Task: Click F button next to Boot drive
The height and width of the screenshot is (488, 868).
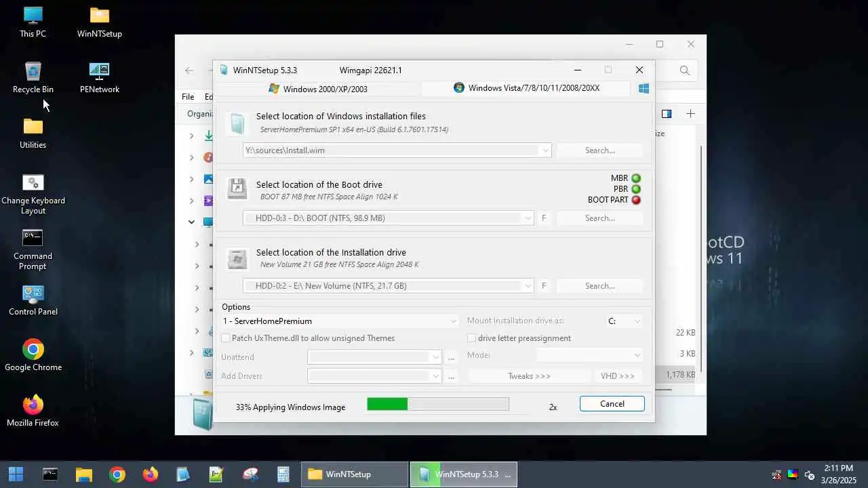Action: (544, 218)
